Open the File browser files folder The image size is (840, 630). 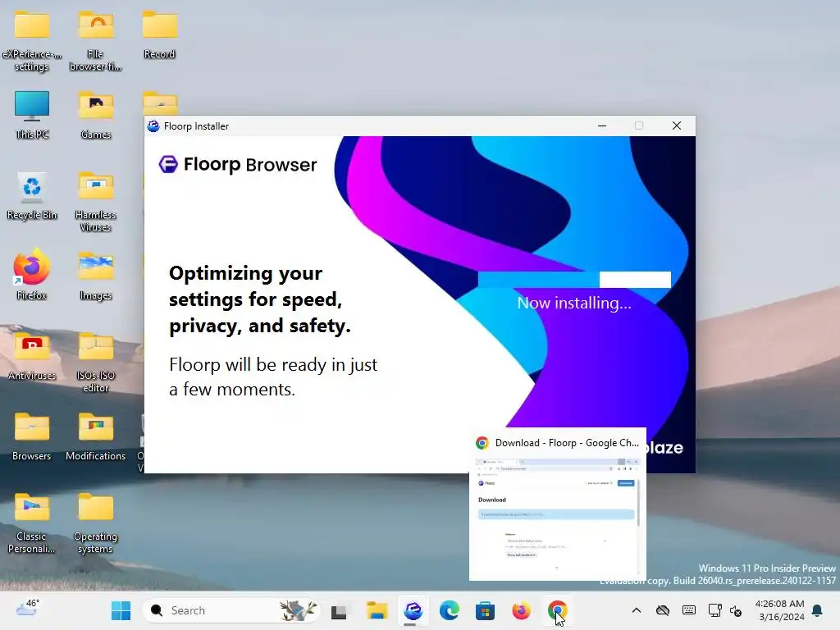coord(95,42)
